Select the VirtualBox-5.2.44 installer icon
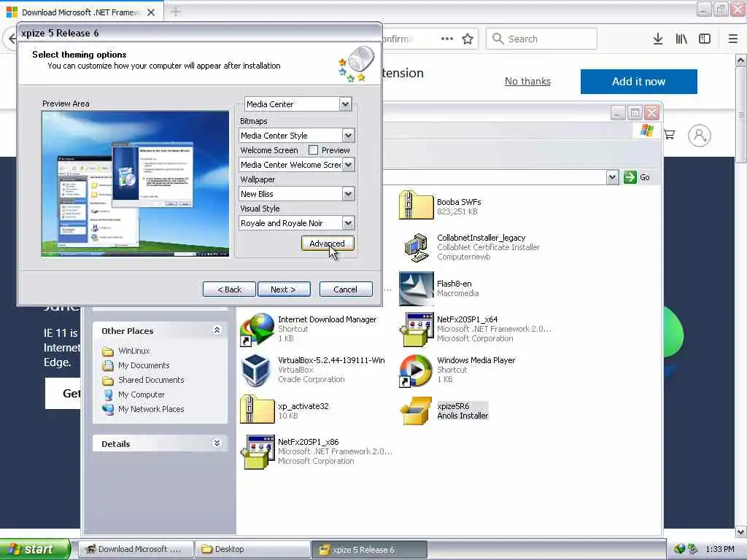Screen dimensions: 747x560 click(257, 370)
